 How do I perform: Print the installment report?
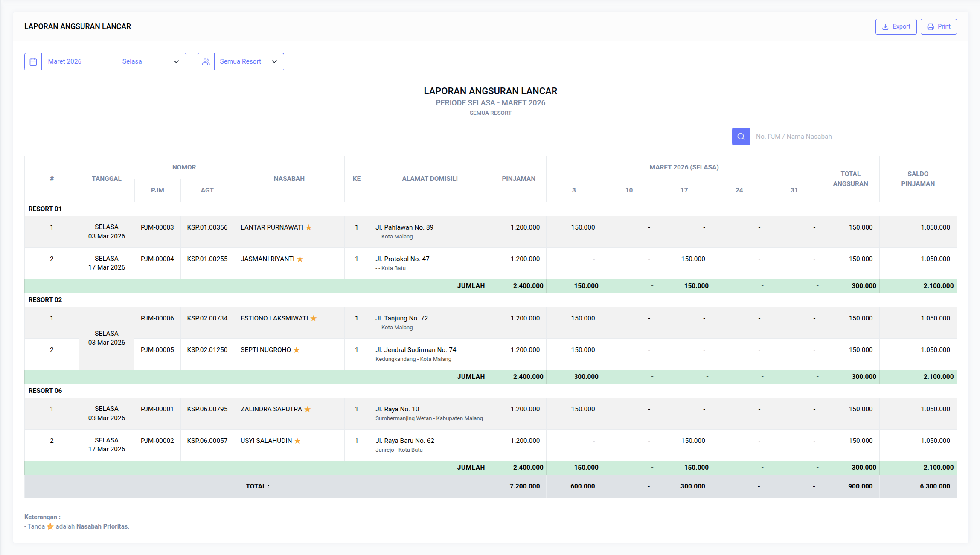(x=939, y=26)
